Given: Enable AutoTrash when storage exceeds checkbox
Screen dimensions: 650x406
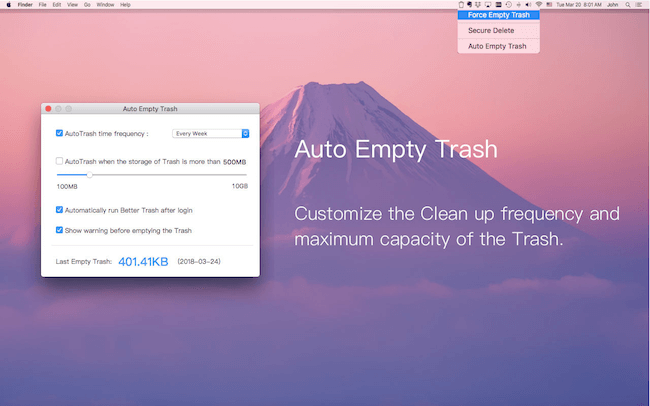Looking at the screenshot, I should [59, 161].
